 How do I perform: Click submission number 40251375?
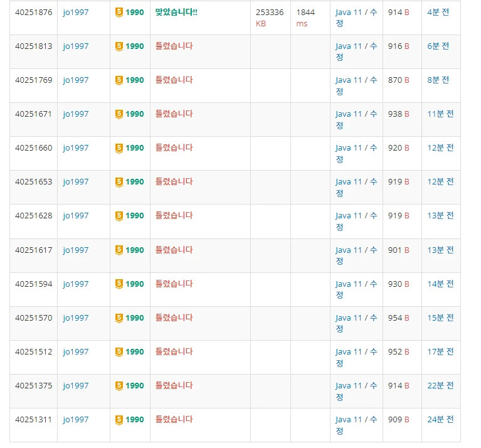[34, 386]
